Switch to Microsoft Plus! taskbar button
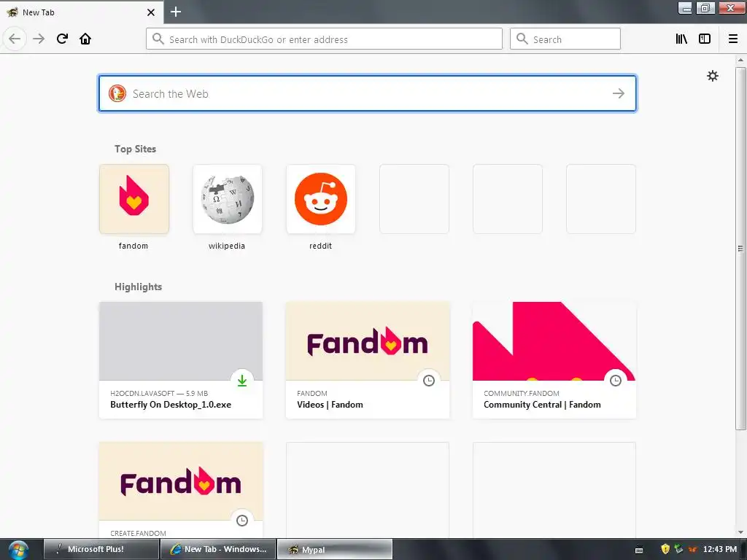747x560 pixels. coord(101,549)
